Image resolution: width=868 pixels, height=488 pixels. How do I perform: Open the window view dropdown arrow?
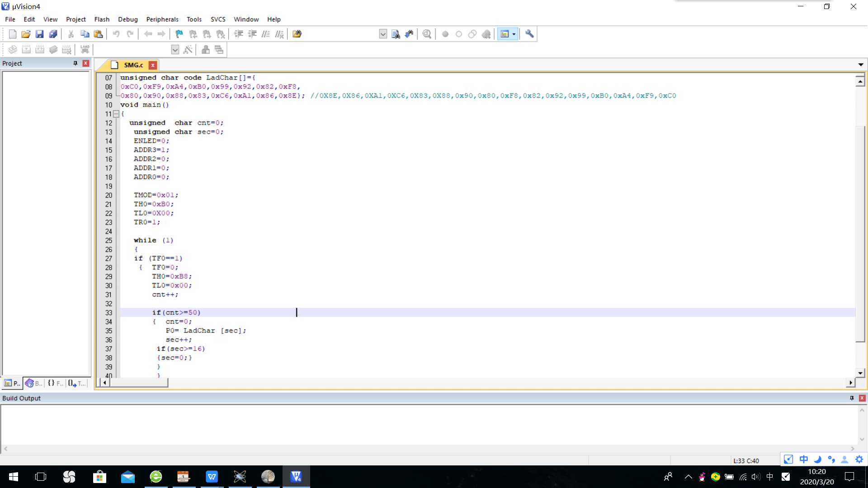coord(514,34)
